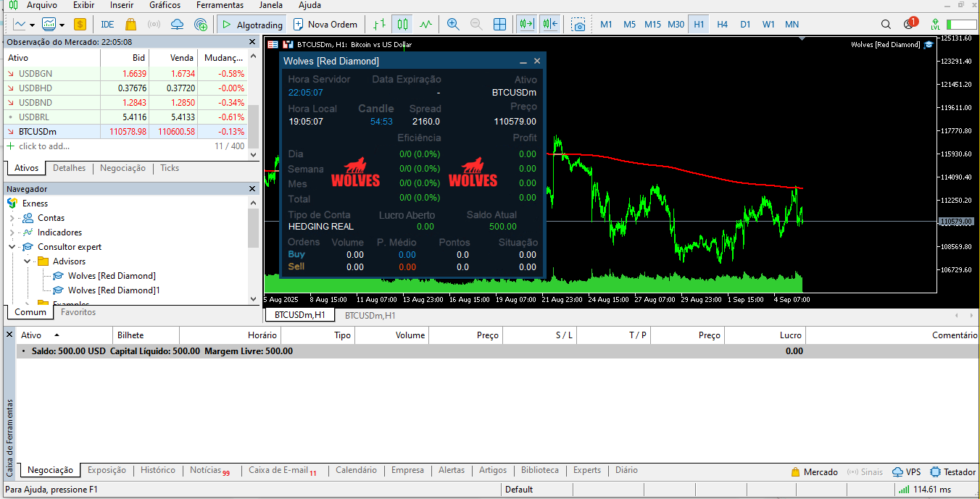Screen dimensions: 980x499
Task: Switch to the Histórico tab
Action: tap(158, 470)
